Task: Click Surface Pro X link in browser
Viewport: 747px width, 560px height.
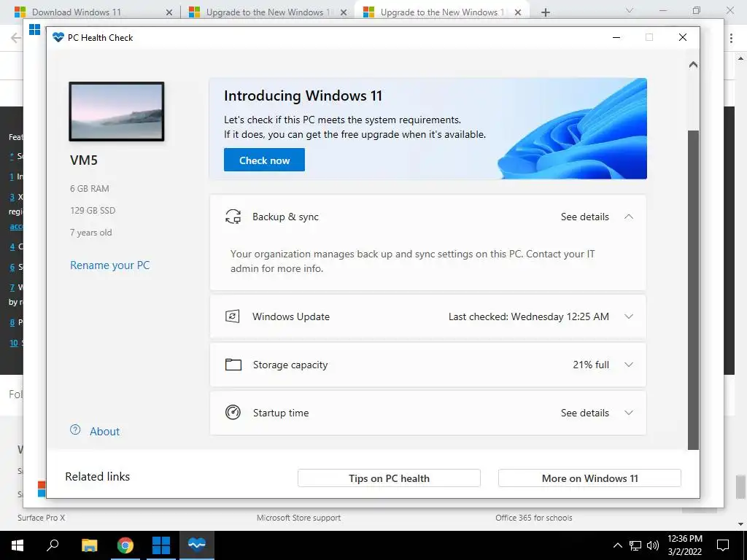Action: pyautogui.click(x=41, y=518)
